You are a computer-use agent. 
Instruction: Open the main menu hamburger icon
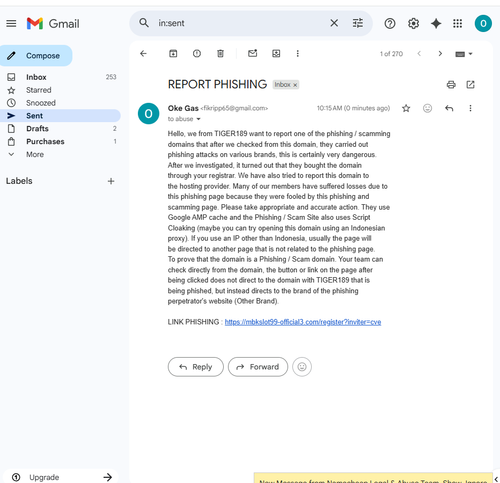click(x=11, y=23)
